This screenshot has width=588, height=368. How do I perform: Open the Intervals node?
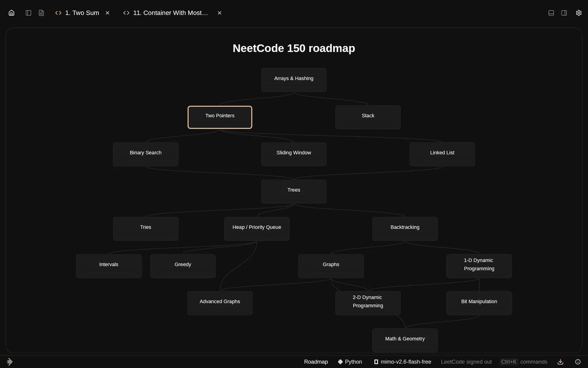(x=108, y=266)
